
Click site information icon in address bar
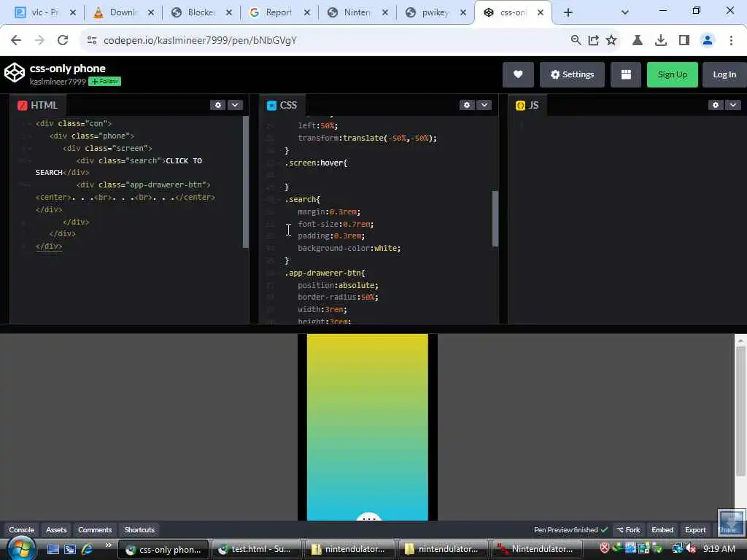[x=92, y=40]
